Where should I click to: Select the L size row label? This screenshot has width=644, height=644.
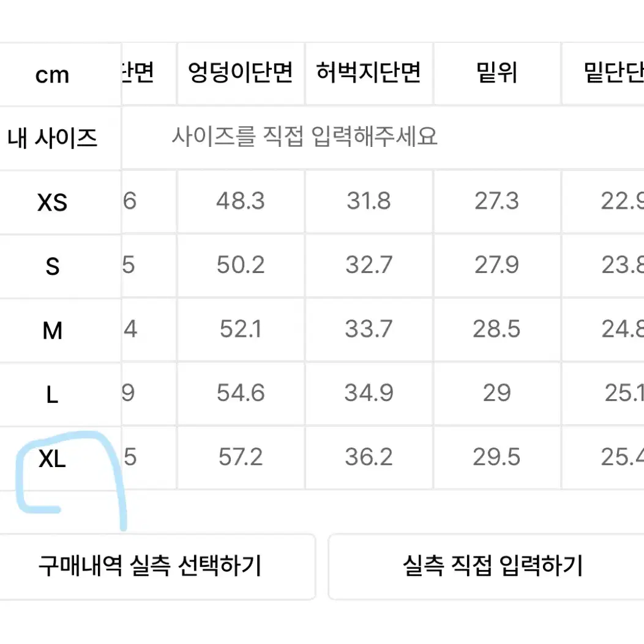click(x=52, y=394)
